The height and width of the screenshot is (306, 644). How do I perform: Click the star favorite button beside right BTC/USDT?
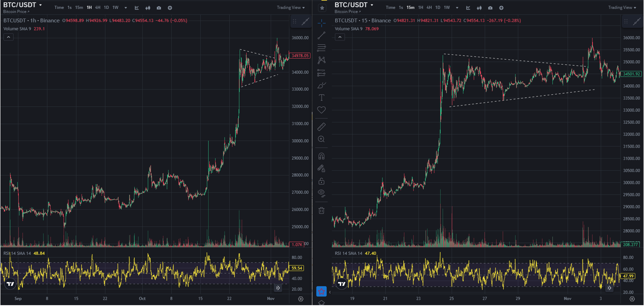coord(322,8)
